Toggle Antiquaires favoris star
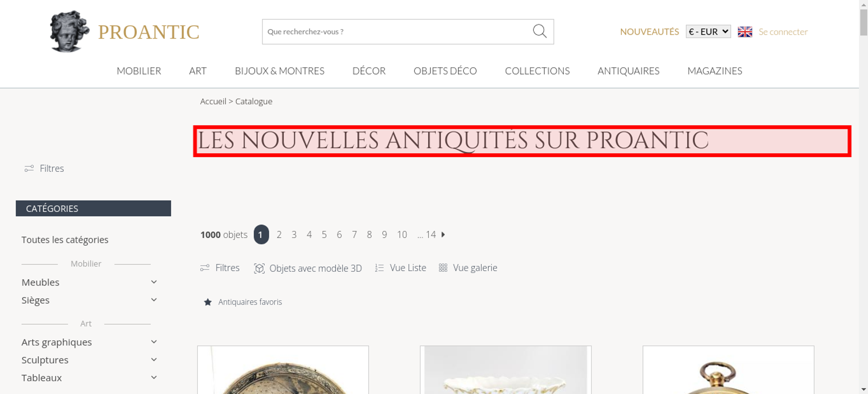Image resolution: width=868 pixels, height=394 pixels. pos(208,302)
